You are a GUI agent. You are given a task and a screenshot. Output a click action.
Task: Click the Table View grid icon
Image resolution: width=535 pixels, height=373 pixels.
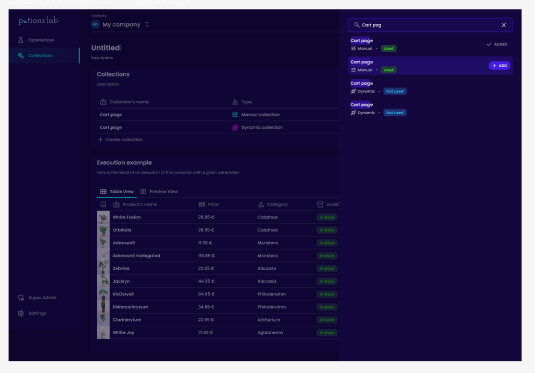pos(103,191)
